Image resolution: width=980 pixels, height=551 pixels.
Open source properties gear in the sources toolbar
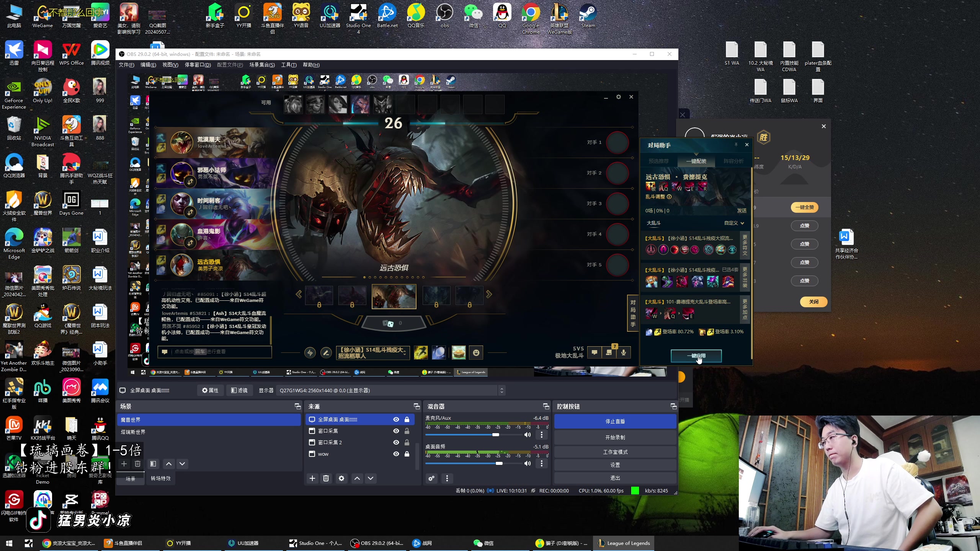point(341,478)
